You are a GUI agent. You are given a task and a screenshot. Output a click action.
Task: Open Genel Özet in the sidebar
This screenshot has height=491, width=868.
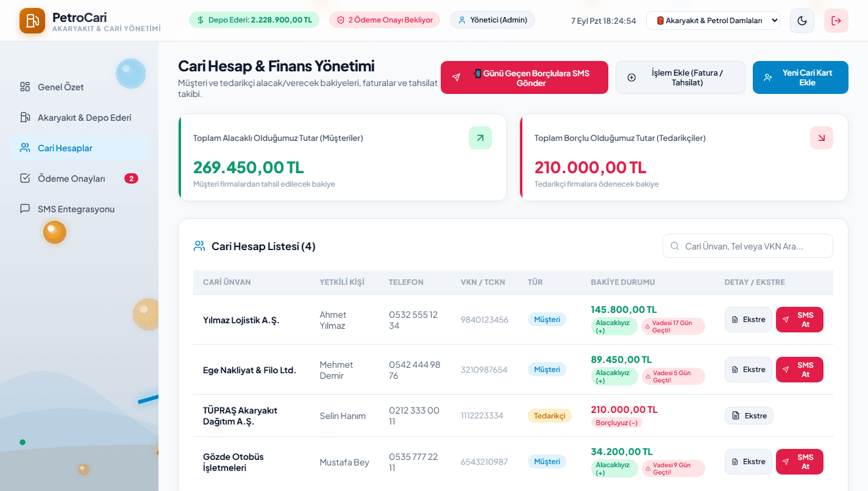[79, 87]
